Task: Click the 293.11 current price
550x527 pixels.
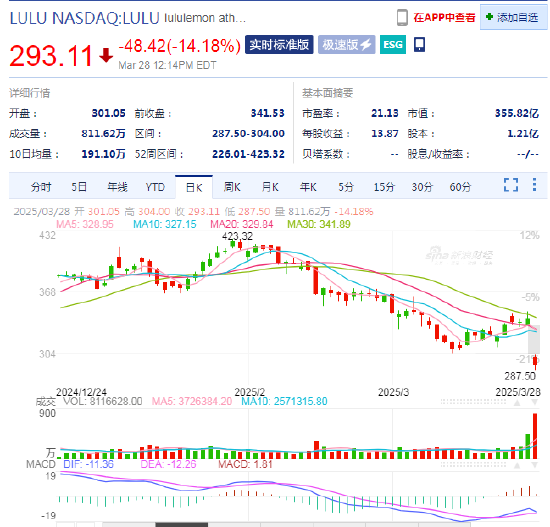Action: (51, 56)
